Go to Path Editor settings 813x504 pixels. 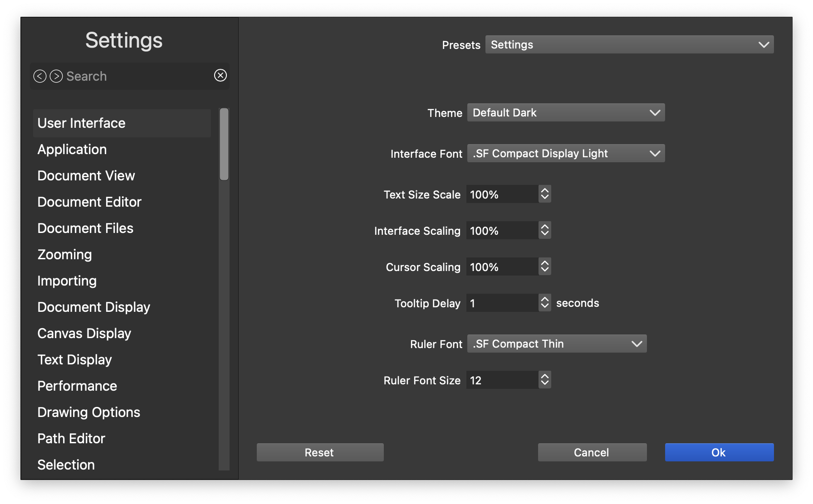point(71,439)
